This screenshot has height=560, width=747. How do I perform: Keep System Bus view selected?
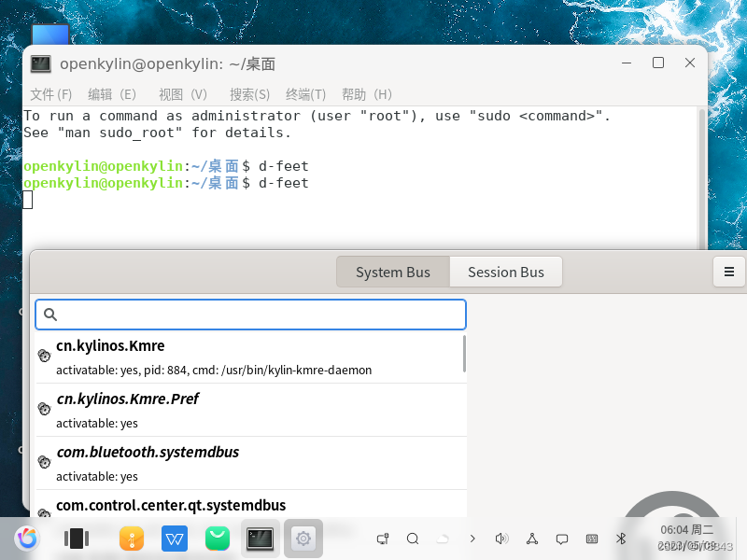[392, 272]
